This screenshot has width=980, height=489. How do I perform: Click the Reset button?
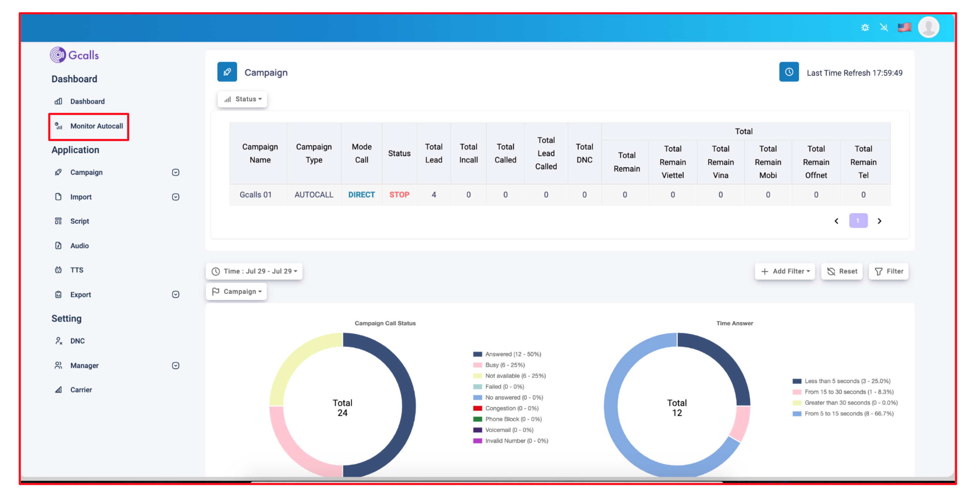(x=841, y=271)
